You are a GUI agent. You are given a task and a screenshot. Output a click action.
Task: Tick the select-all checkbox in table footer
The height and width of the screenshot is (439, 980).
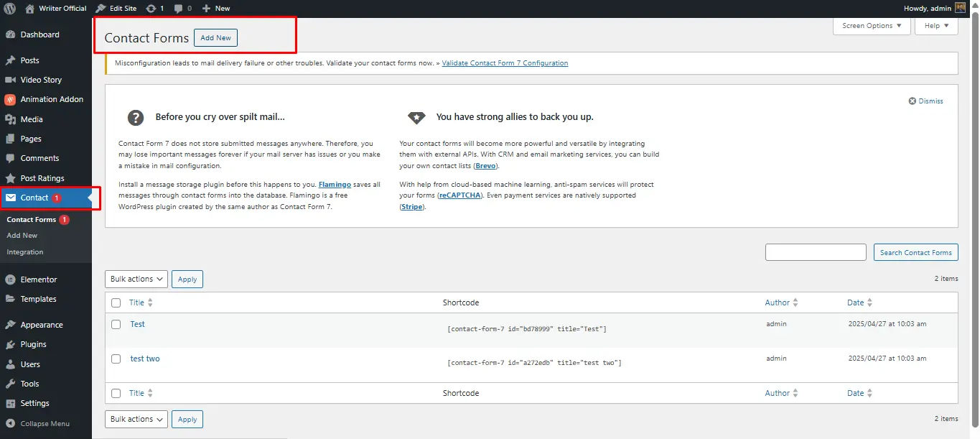[x=116, y=394]
